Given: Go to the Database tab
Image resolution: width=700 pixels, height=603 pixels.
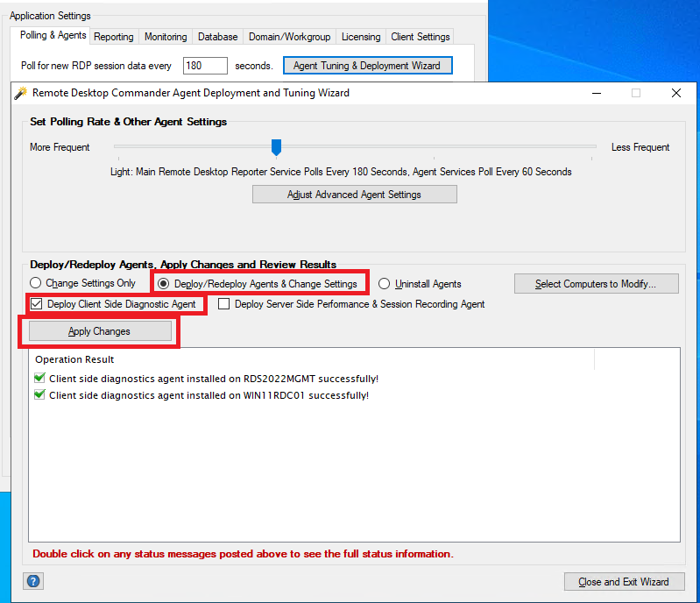Looking at the screenshot, I should [217, 37].
